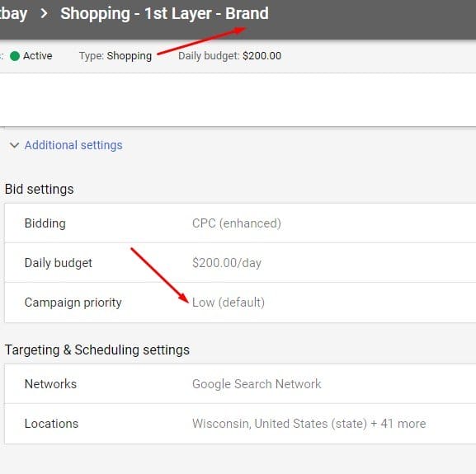Click the Networks row label
The height and width of the screenshot is (474, 476).
click(50, 384)
